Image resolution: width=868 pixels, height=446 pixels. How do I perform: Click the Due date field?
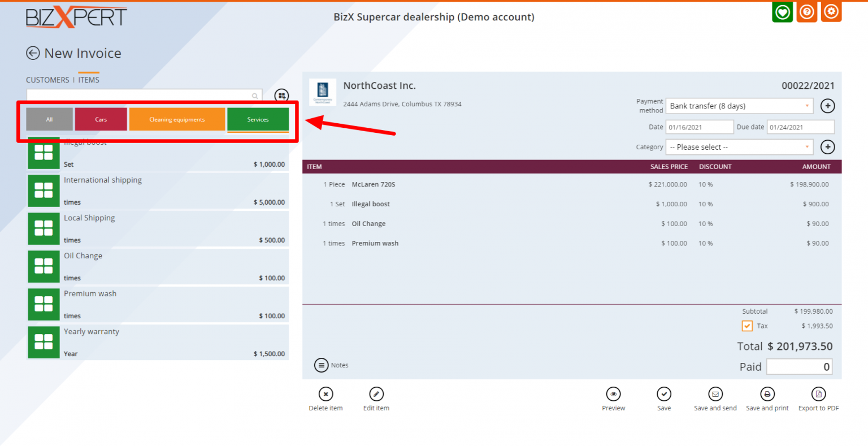tap(800, 127)
